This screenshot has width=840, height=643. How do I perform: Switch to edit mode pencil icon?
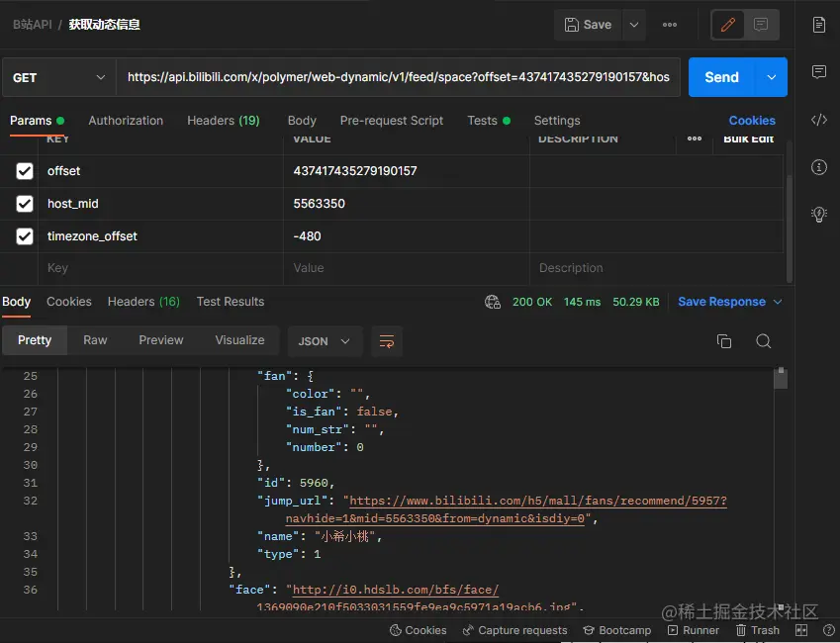click(x=728, y=25)
